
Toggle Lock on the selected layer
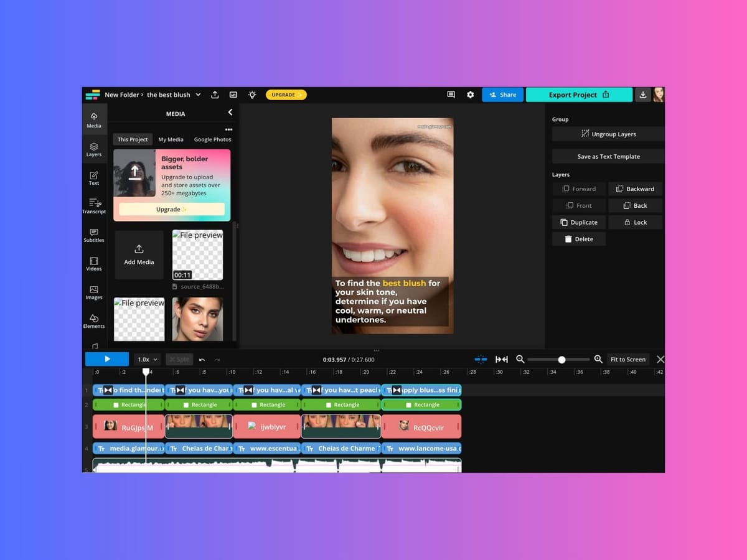pyautogui.click(x=635, y=222)
